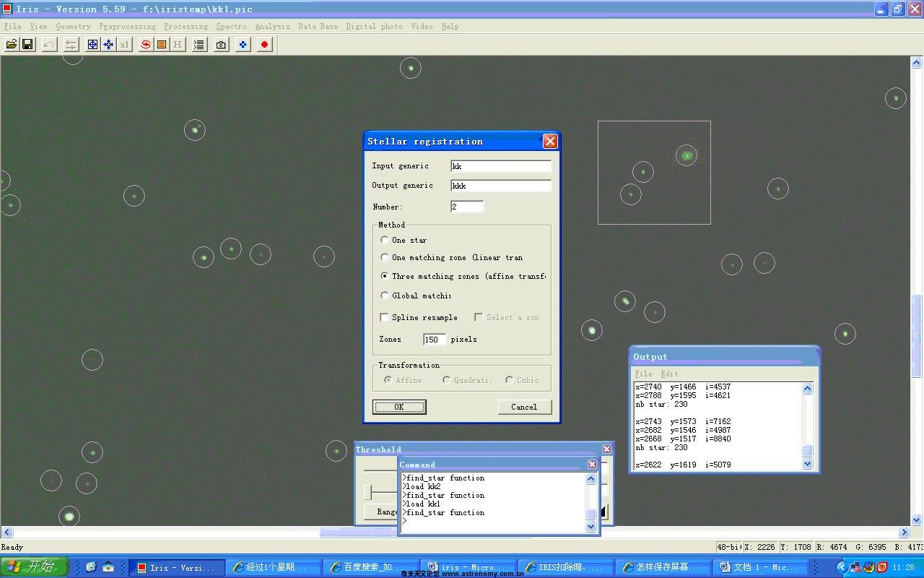Open the Preprocessing menu
This screenshot has height=578, width=924.
pos(128,27)
